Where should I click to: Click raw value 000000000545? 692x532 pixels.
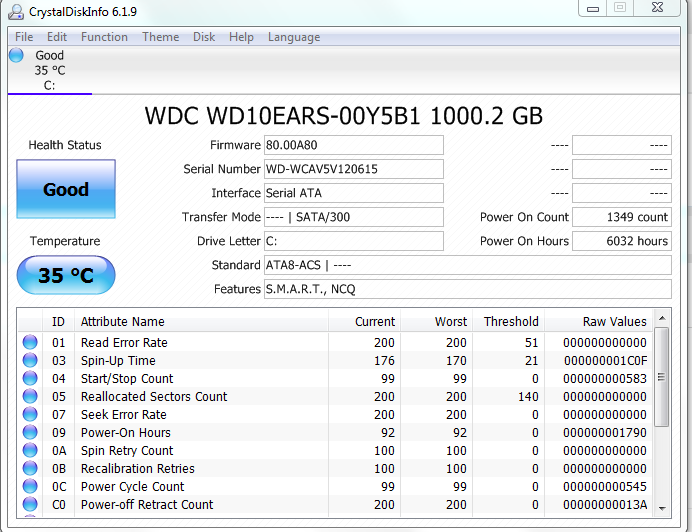click(x=605, y=487)
